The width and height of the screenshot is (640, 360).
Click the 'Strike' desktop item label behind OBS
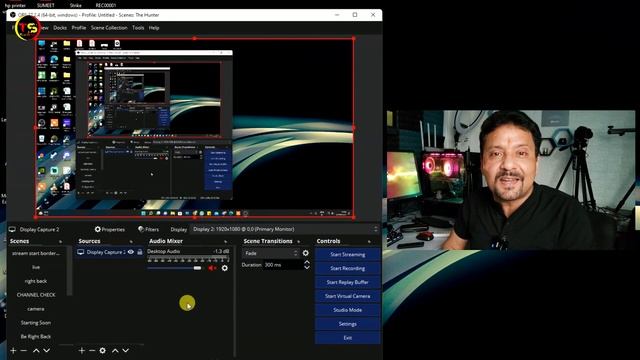(76, 5)
